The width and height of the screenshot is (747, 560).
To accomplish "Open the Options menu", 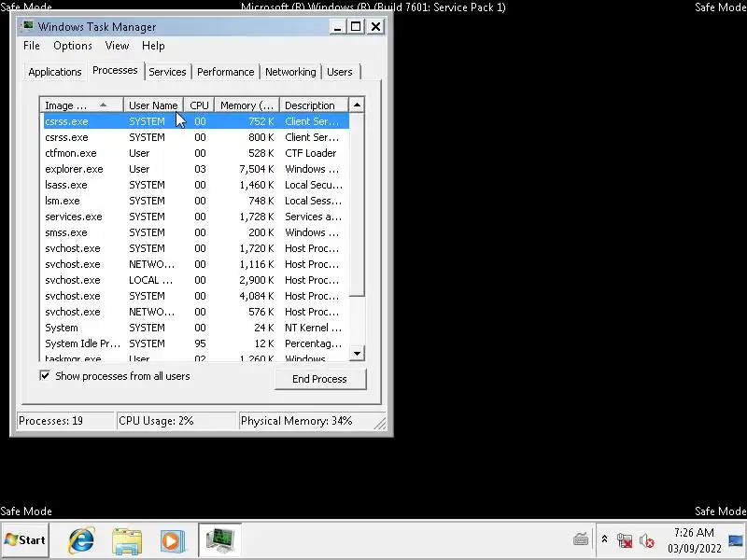I will click(73, 46).
